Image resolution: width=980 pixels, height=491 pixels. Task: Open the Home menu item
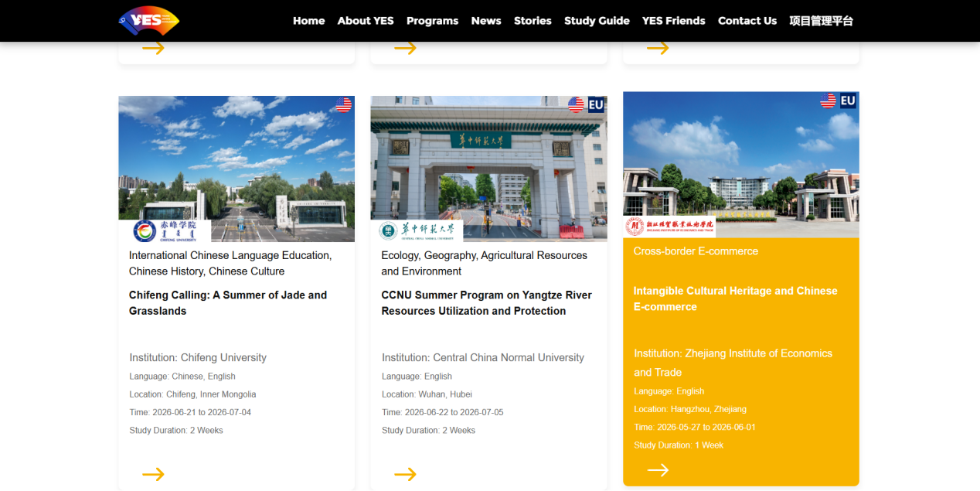tap(308, 21)
